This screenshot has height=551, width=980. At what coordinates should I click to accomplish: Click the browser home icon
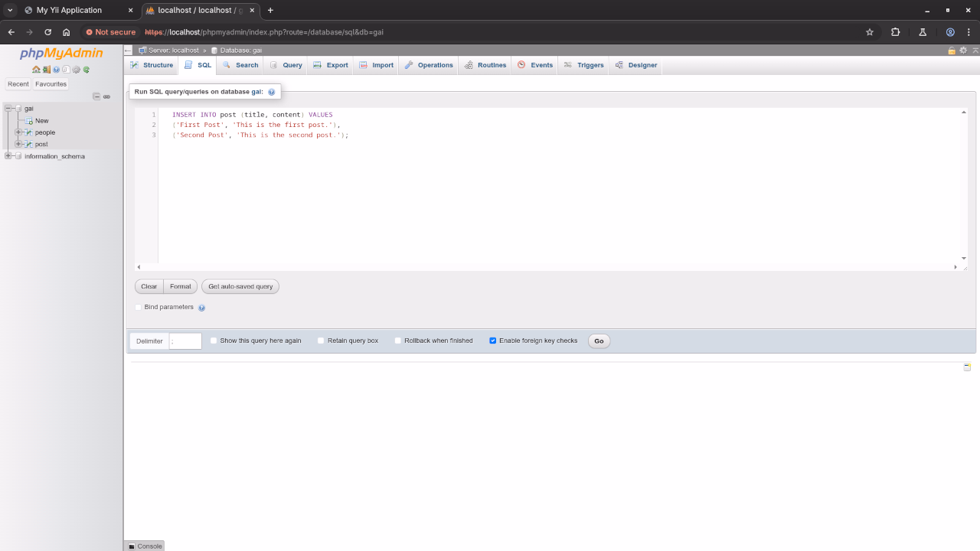(x=67, y=32)
